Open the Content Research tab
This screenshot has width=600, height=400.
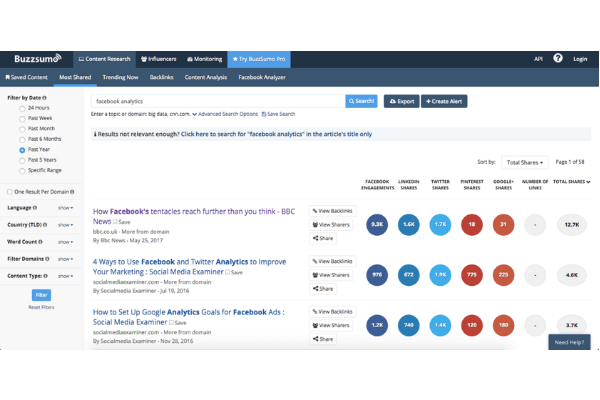click(104, 59)
